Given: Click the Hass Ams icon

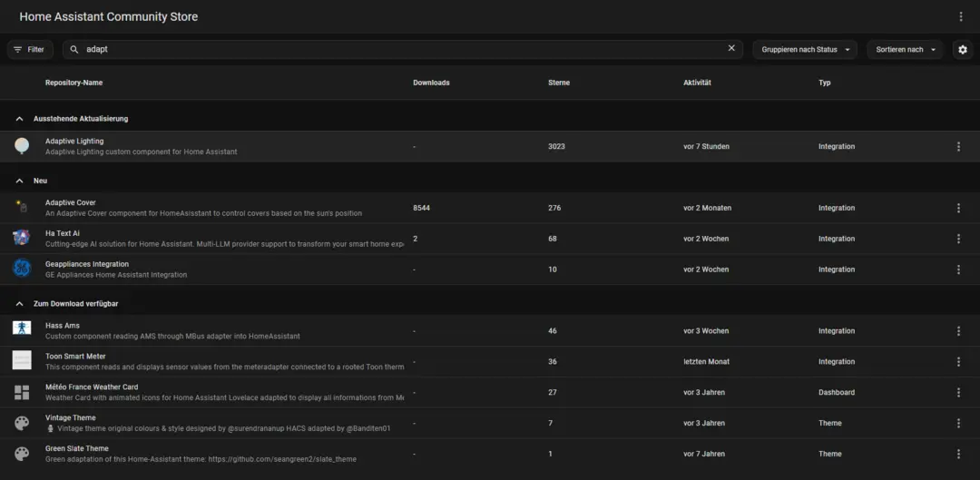Looking at the screenshot, I should tap(22, 328).
